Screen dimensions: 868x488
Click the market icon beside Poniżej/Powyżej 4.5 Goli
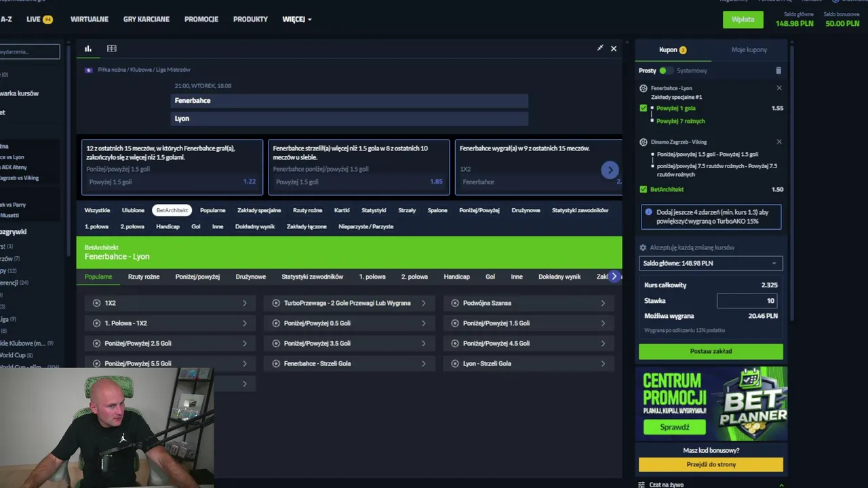pyautogui.click(x=455, y=344)
